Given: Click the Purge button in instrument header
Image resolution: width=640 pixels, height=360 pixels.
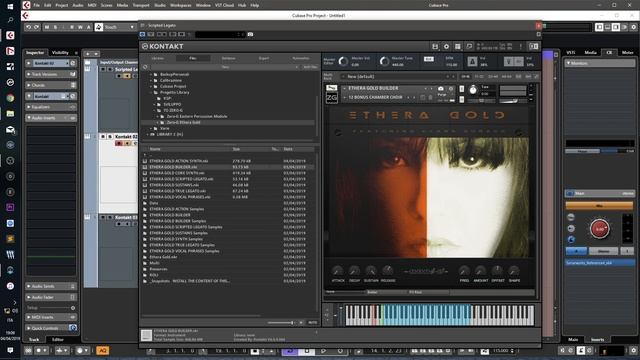Looking at the screenshot, I should 442,94.
